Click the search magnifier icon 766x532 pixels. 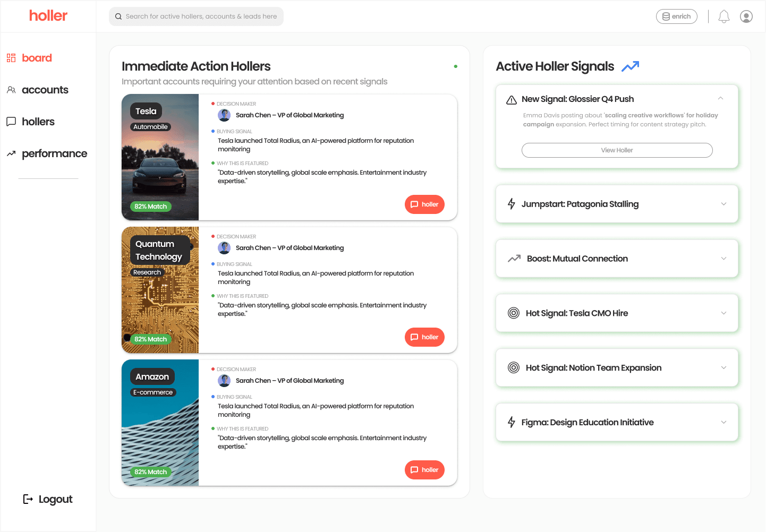(x=118, y=16)
